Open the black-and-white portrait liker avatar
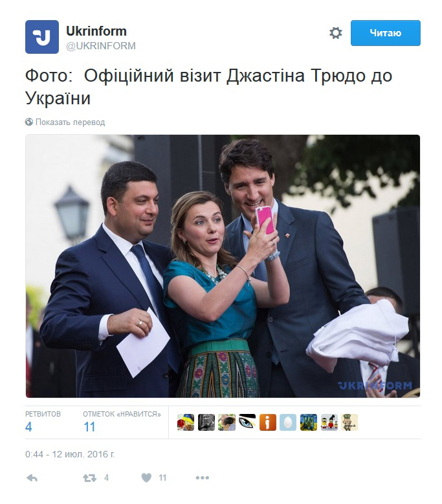The height and width of the screenshot is (504, 442). (206, 422)
